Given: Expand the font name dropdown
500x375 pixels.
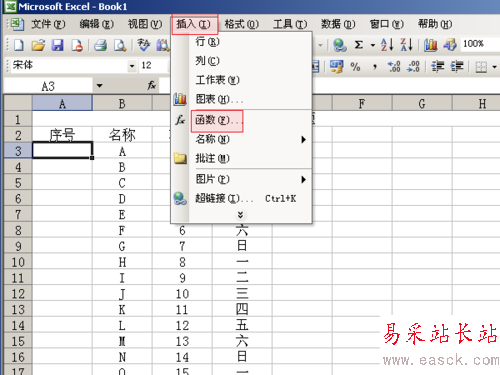Looking at the screenshot, I should [132, 66].
